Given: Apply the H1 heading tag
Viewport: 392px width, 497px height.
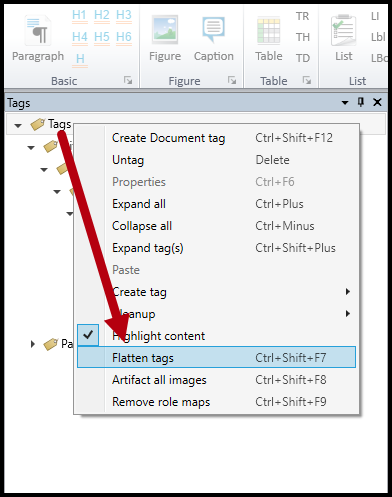Looking at the screenshot, I should click(80, 16).
